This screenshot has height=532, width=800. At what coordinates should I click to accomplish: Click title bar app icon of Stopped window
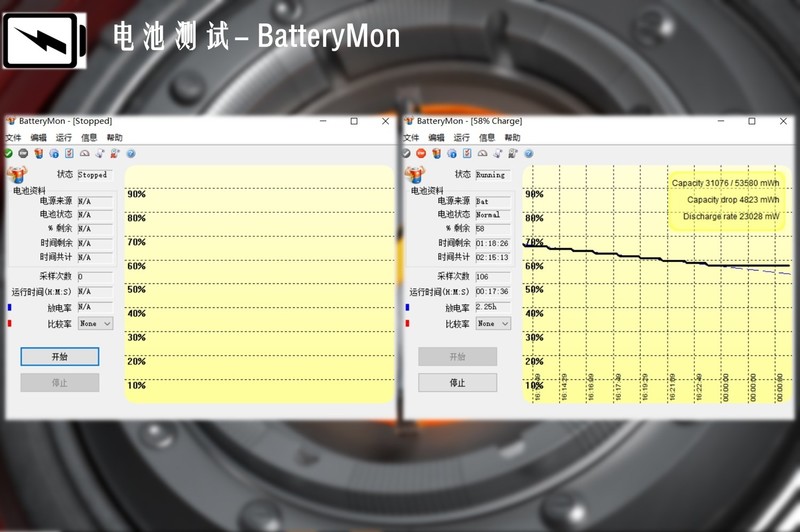(x=11, y=121)
